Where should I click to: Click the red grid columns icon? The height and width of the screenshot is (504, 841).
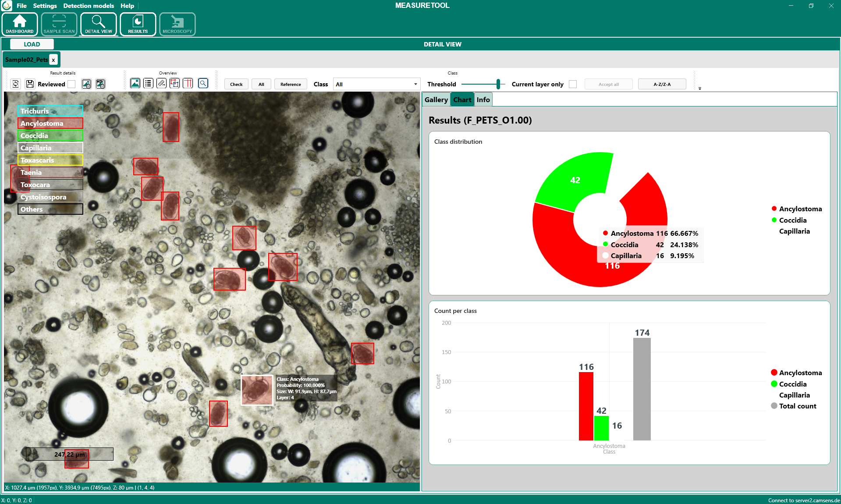coord(188,83)
